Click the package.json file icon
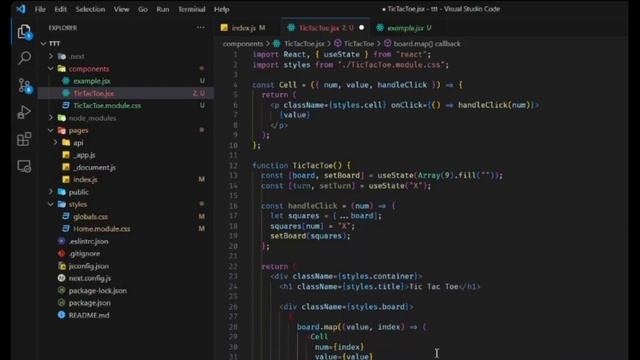Image resolution: width=640 pixels, height=360 pixels. [61, 302]
